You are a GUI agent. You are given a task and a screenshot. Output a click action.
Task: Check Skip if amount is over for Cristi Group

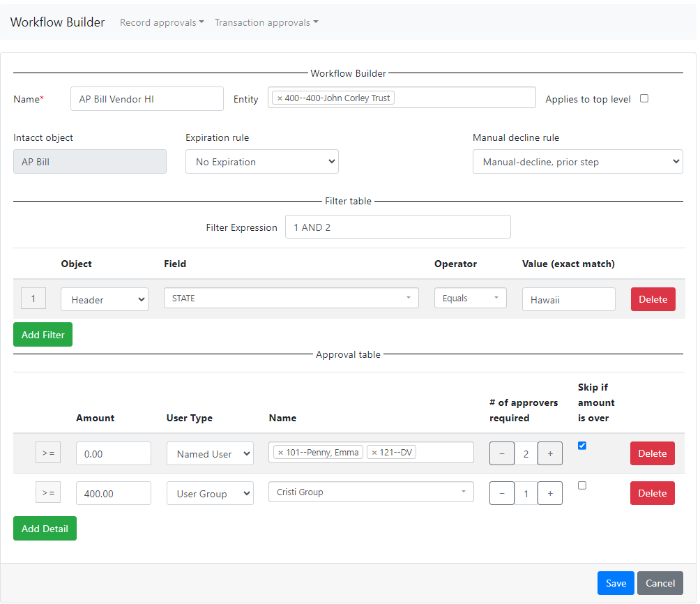pos(582,485)
